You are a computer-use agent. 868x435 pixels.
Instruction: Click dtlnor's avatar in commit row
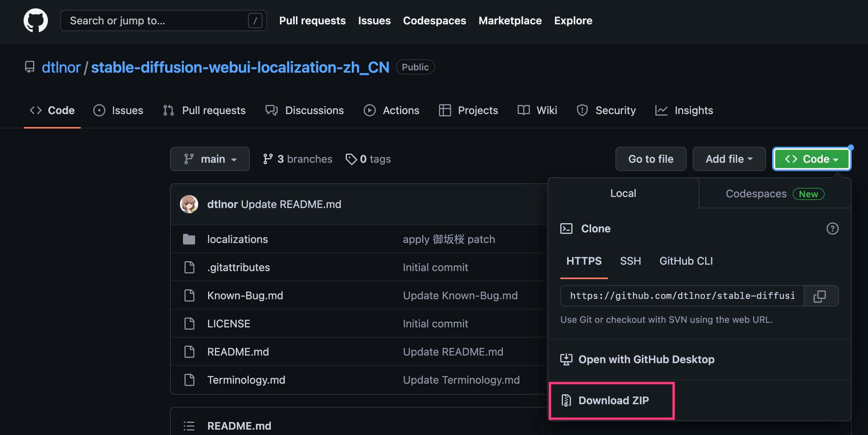point(189,204)
